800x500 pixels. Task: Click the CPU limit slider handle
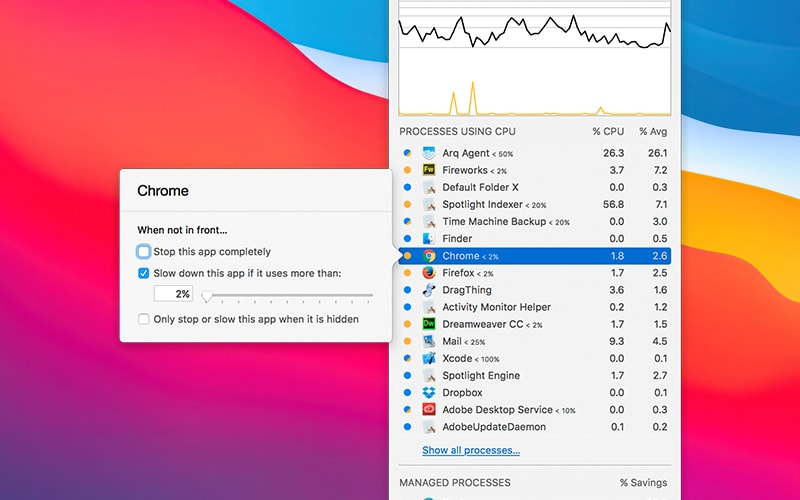click(207, 296)
